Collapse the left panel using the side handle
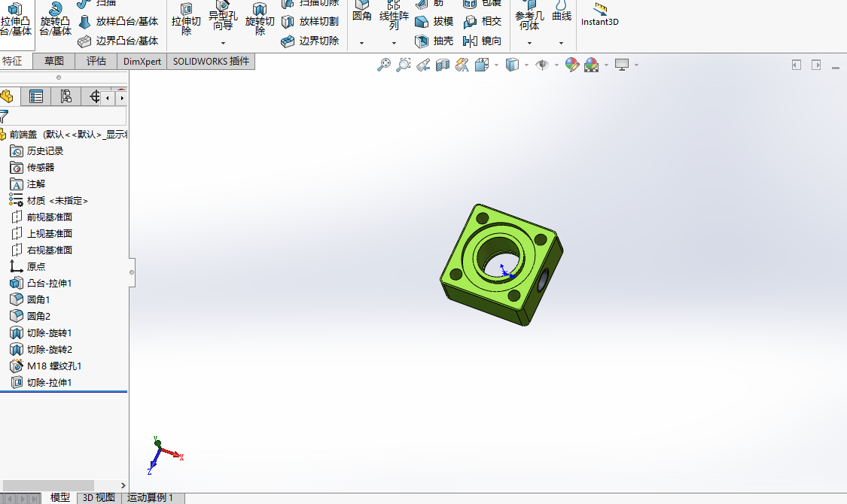The height and width of the screenshot is (504, 847). pyautogui.click(x=131, y=272)
